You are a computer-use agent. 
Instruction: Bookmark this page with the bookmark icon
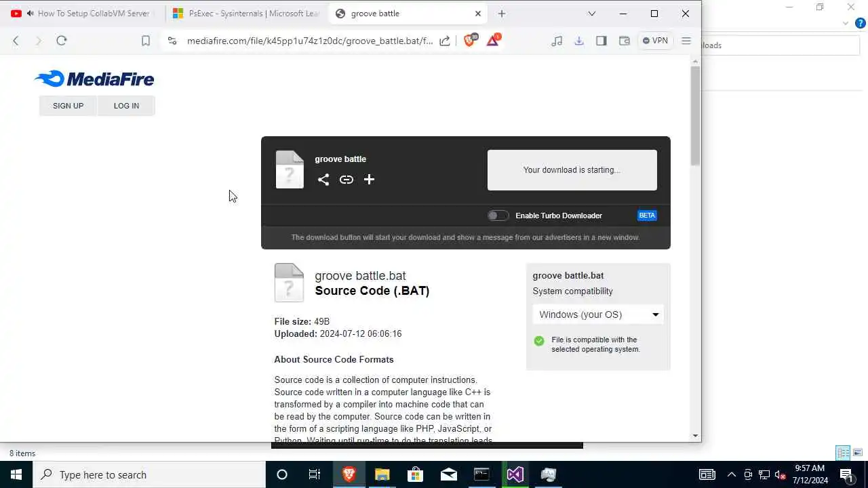[x=145, y=41]
